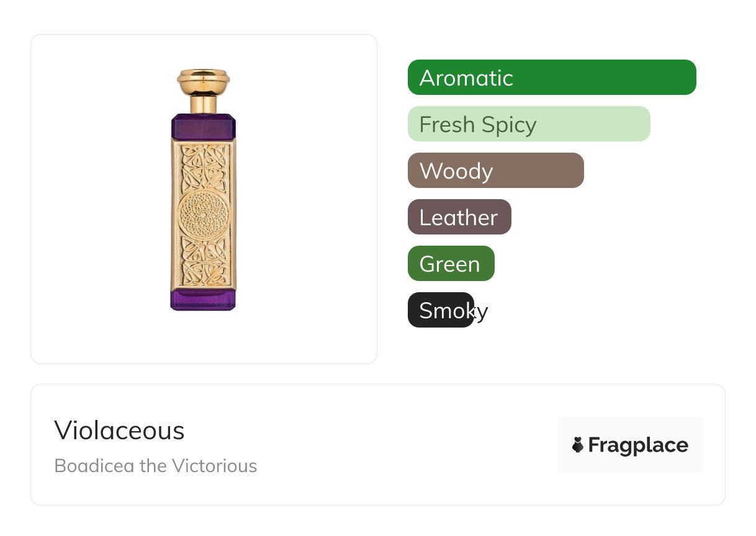Click the upper engraved knot panel on the bottle
The width and height of the screenshot is (756, 536).
[204, 166]
